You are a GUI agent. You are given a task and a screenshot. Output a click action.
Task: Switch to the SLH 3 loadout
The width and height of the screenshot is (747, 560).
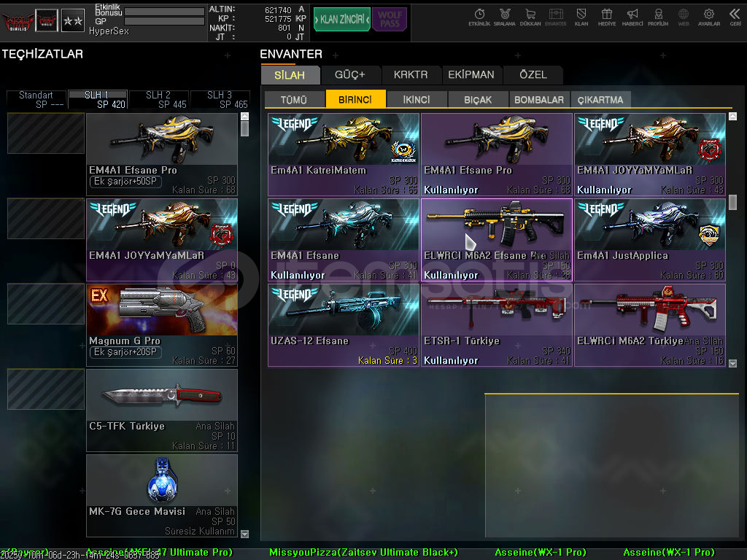(220, 100)
